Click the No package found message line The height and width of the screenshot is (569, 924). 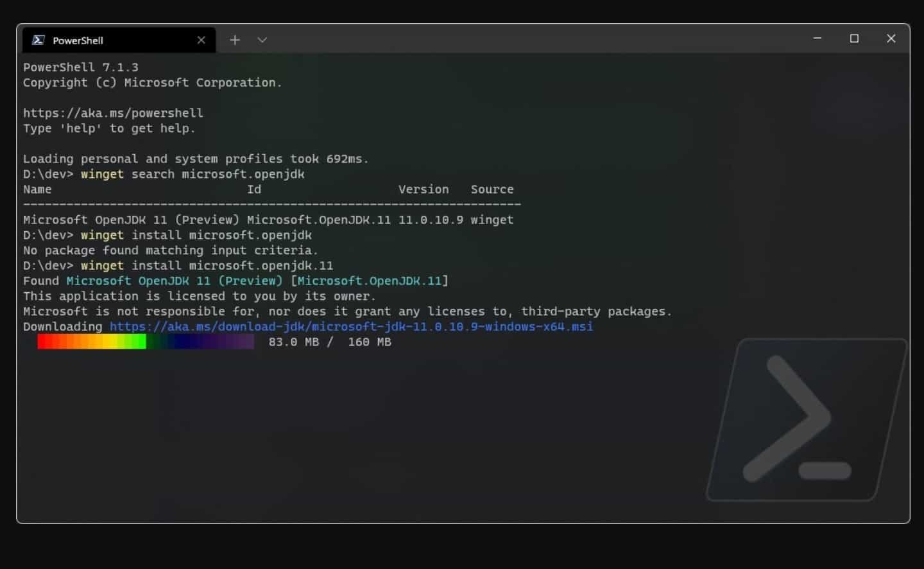pos(171,250)
